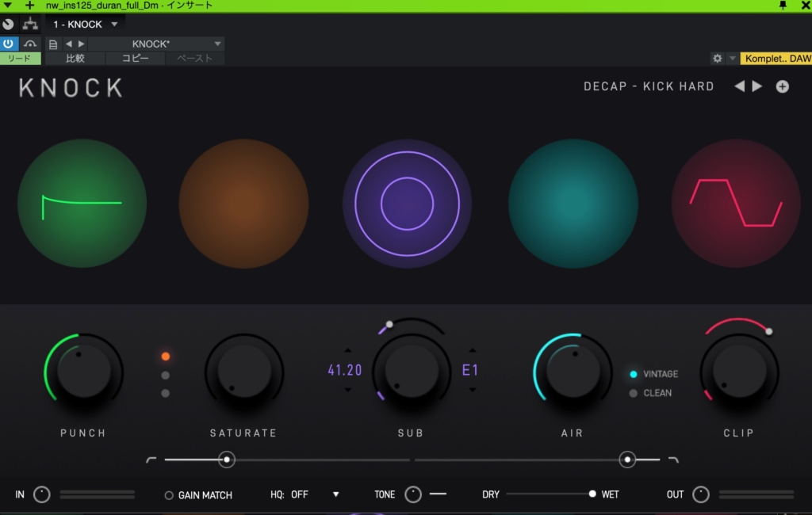Click the Dry/Wet mix slider handle
This screenshot has width=812, height=515.
click(x=592, y=494)
